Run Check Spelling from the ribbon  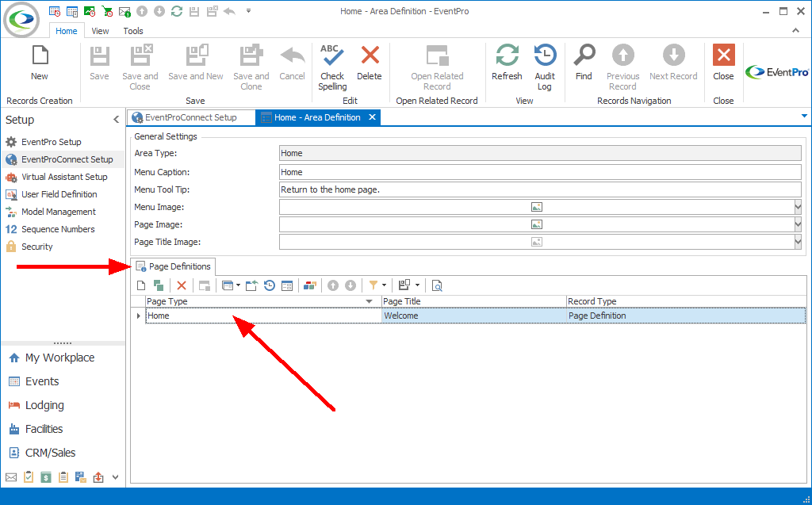[332, 68]
